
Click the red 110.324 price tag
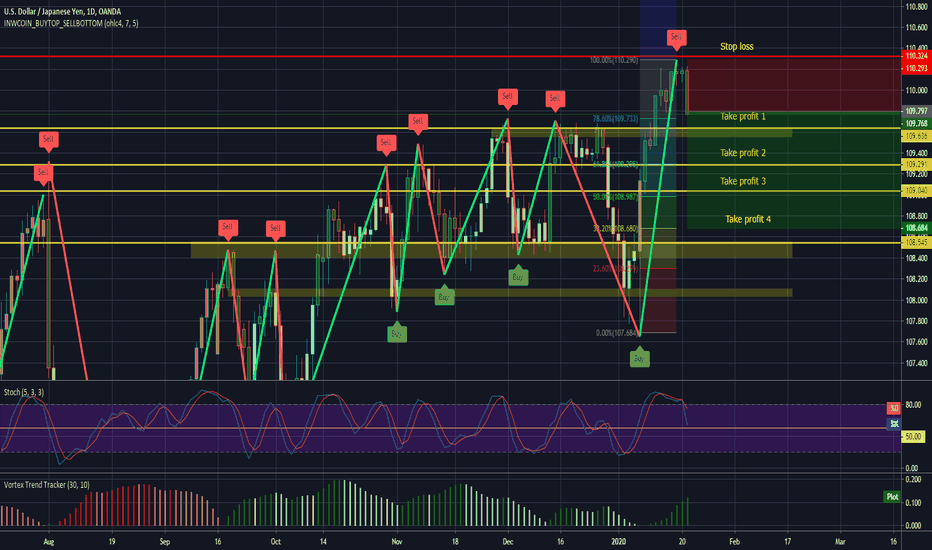tap(914, 57)
